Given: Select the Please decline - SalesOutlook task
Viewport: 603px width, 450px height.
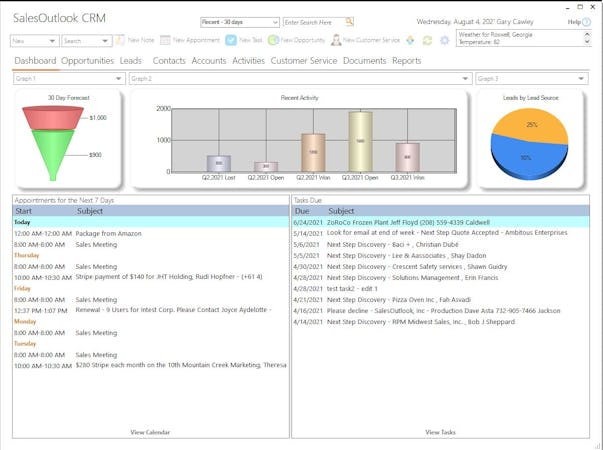Looking at the screenshot, I should pyautogui.click(x=440, y=311).
